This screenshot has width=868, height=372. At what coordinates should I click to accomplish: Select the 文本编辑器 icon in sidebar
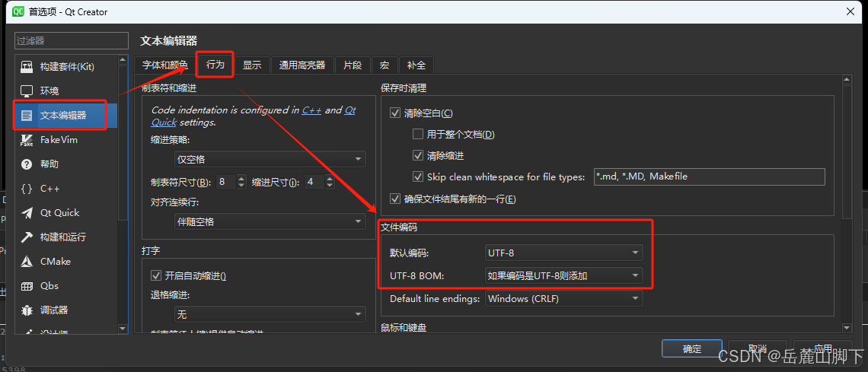pos(27,116)
